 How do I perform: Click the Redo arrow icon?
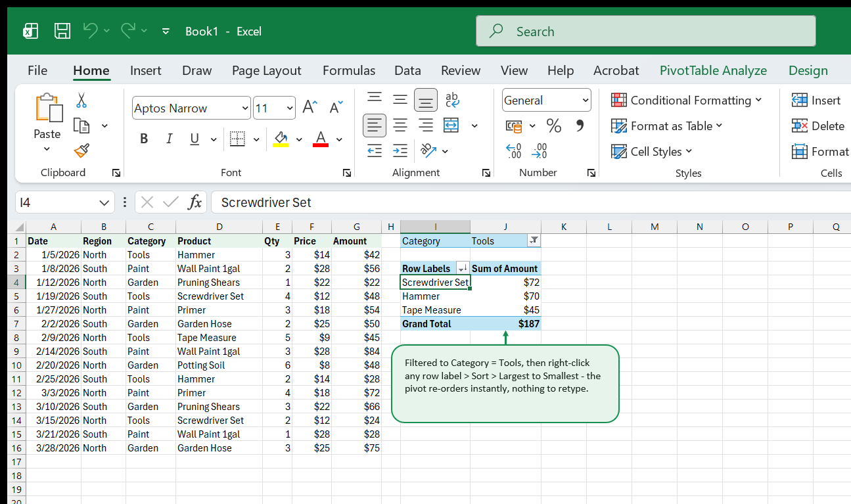[x=128, y=30]
